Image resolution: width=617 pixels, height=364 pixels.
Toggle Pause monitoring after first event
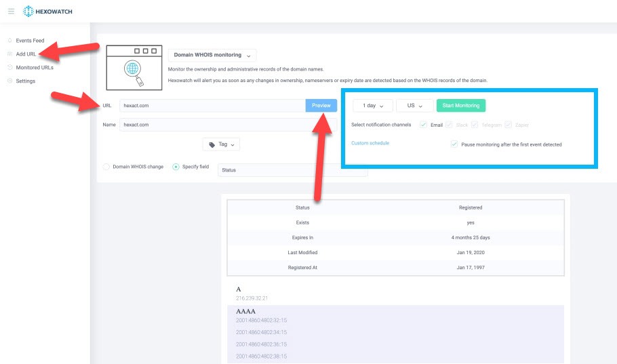[x=454, y=144]
